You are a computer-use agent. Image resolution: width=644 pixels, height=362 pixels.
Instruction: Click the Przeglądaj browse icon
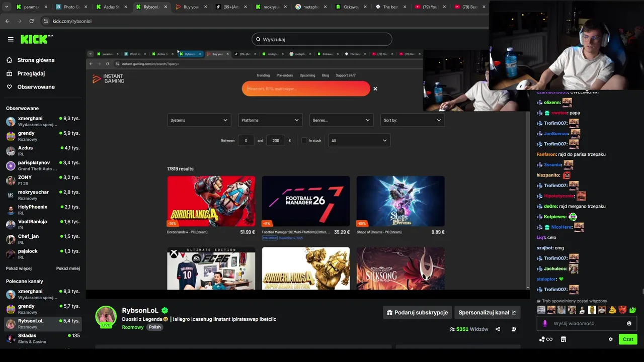(10, 73)
